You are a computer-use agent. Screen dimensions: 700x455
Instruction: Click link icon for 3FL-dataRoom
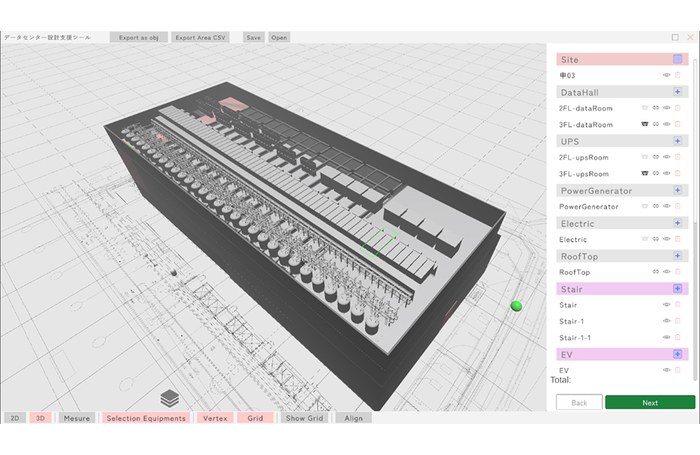[x=656, y=124]
